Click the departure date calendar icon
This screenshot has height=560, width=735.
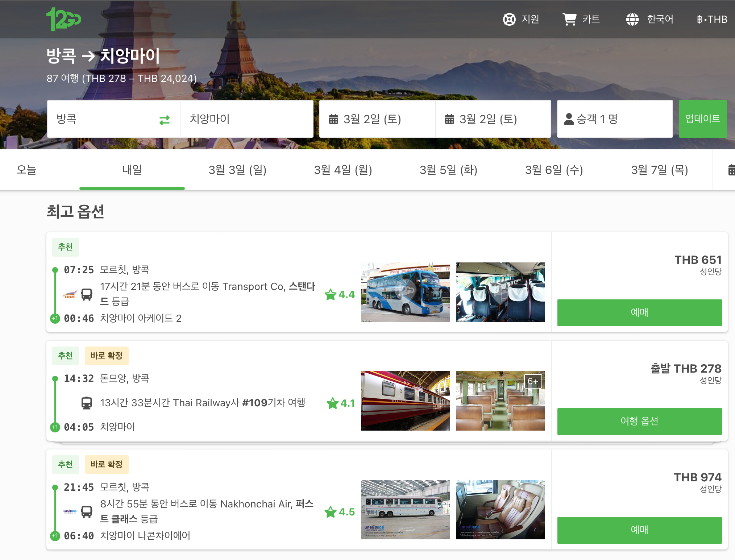tap(333, 119)
